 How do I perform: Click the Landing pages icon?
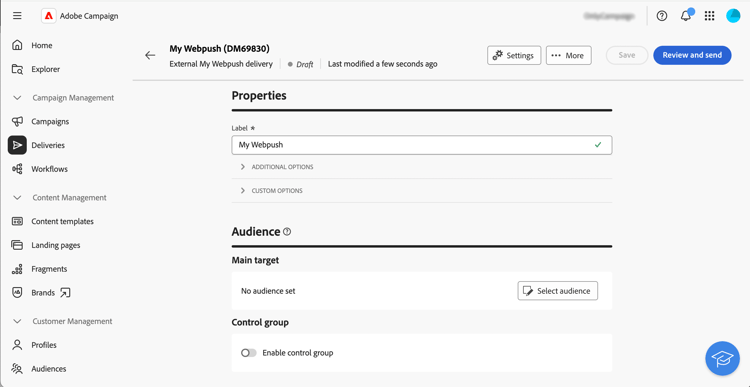coord(17,245)
